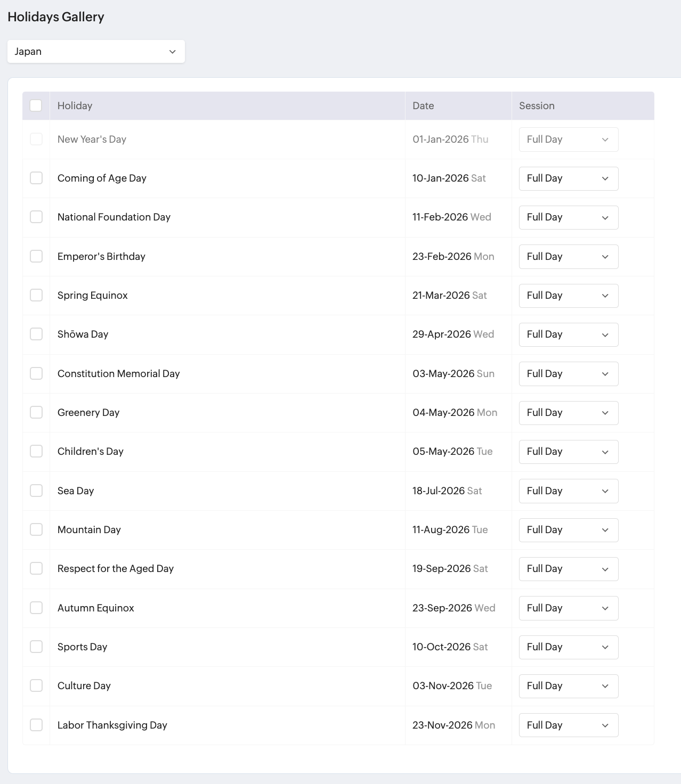This screenshot has width=681, height=784.
Task: Check Labor Thanksgiving Day checkbox
Action: click(x=36, y=725)
